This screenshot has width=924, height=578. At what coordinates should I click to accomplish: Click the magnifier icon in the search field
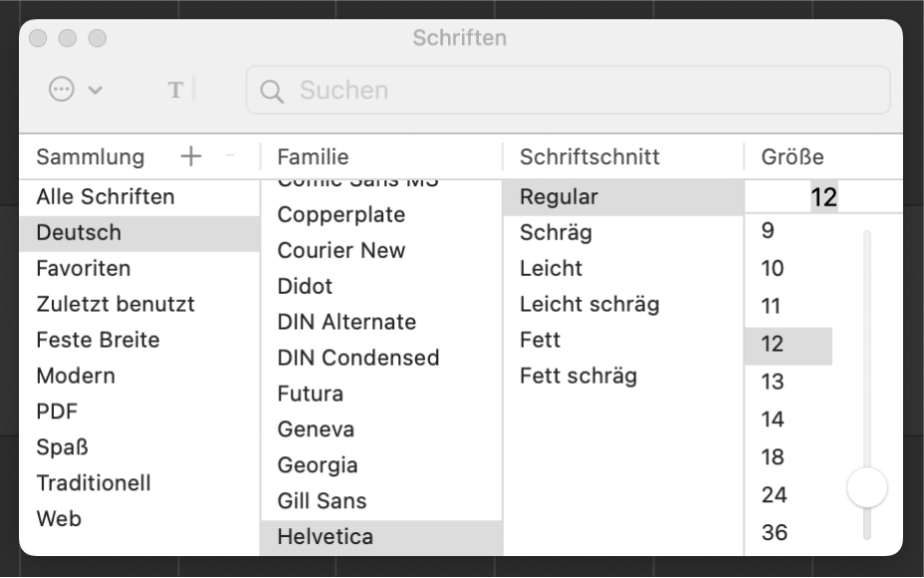click(272, 90)
